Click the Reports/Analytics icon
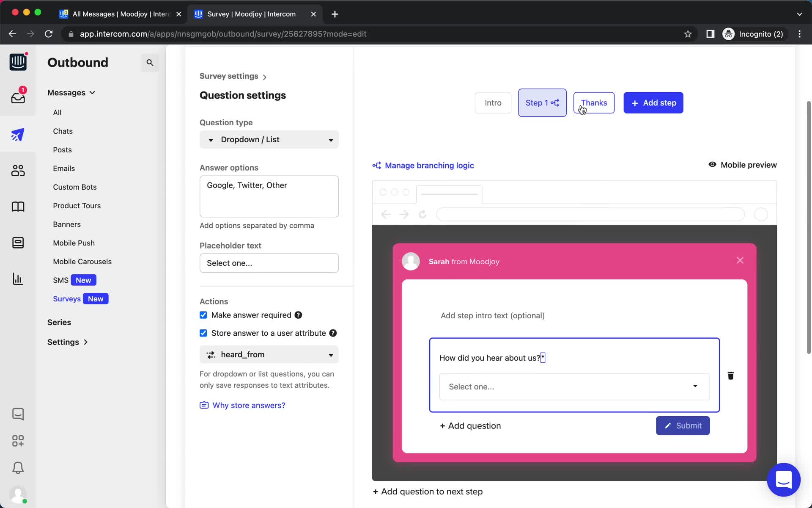 (17, 279)
